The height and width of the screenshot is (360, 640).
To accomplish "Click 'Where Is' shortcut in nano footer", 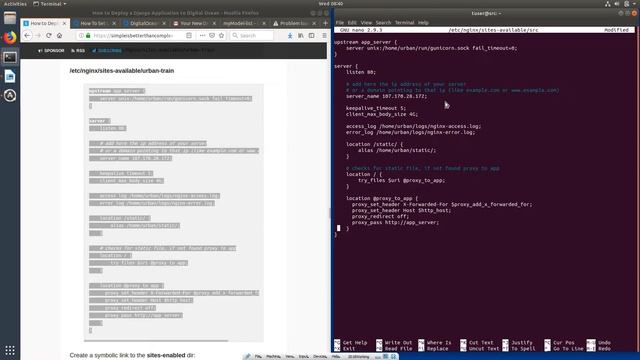I will 435,343.
